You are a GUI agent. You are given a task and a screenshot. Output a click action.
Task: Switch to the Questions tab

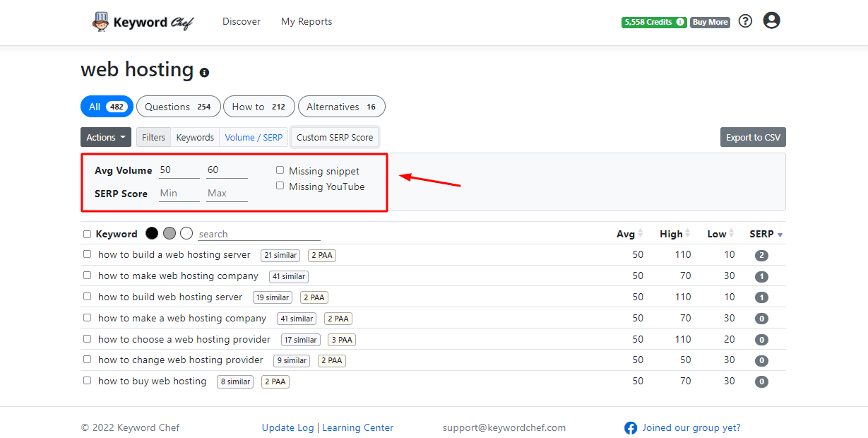178,107
